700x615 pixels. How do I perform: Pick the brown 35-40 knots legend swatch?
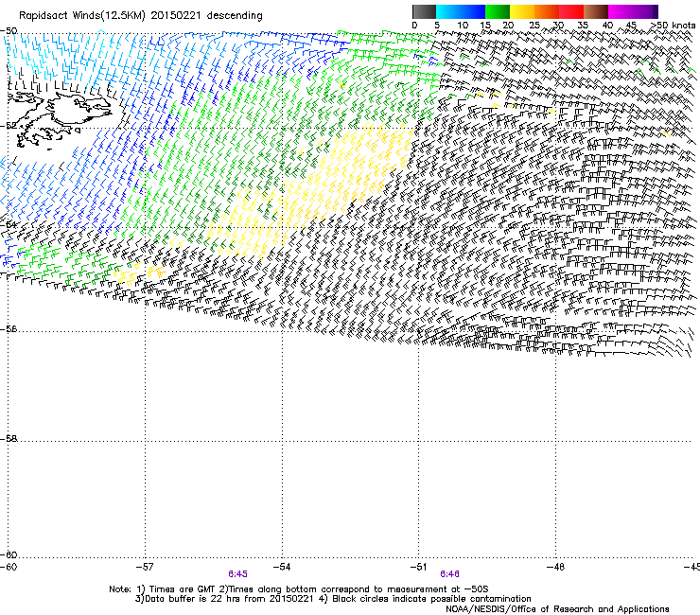596,11
